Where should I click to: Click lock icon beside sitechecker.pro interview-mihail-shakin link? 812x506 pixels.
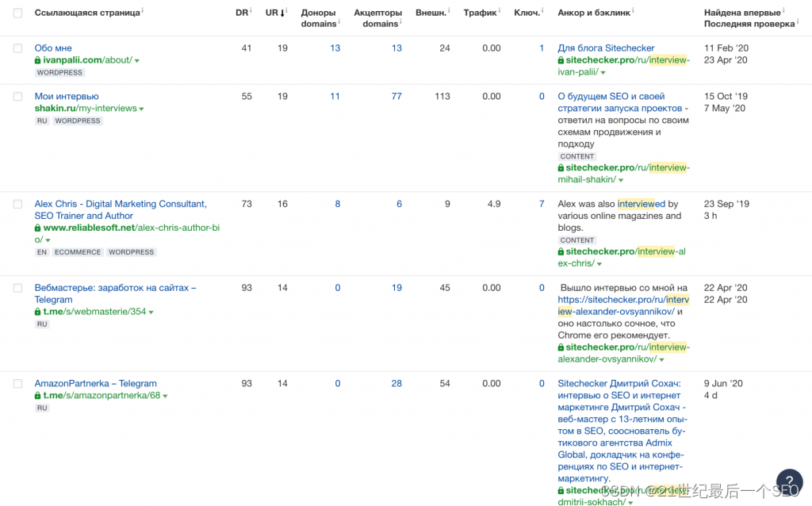[x=561, y=168]
